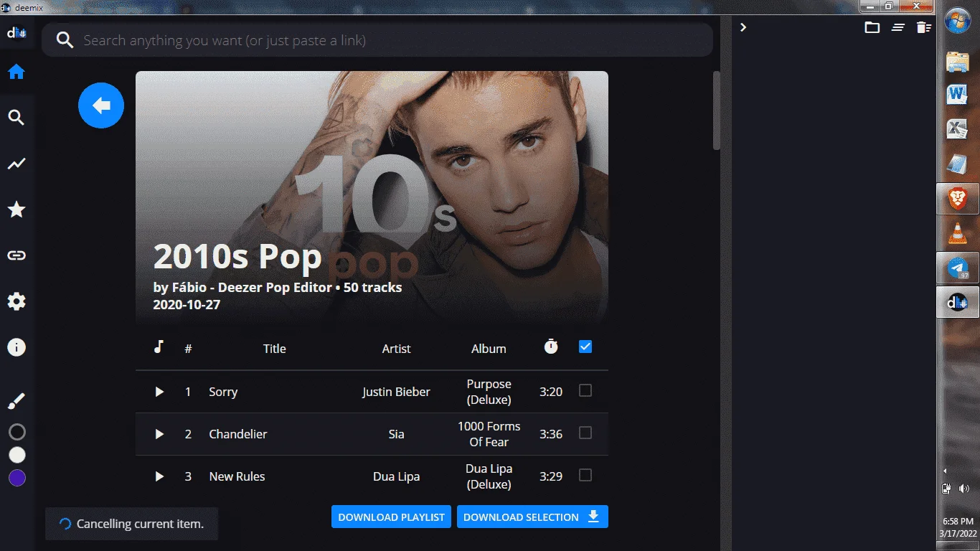Image resolution: width=980 pixels, height=551 pixels.
Task: Play preview of Sorry
Action: (159, 392)
